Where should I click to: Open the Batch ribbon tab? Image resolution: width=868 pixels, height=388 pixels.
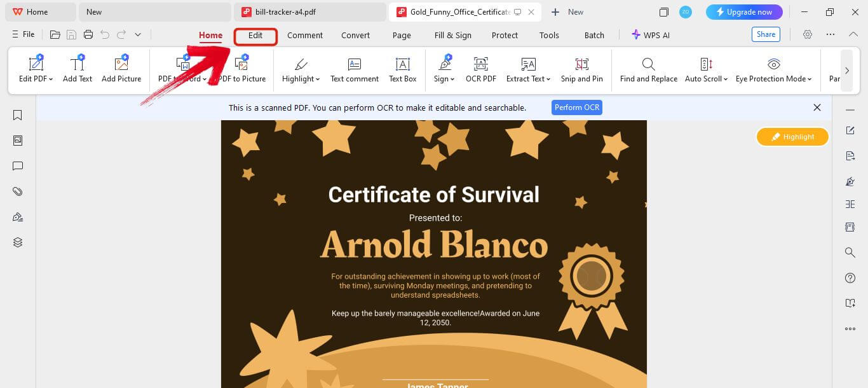coord(594,36)
